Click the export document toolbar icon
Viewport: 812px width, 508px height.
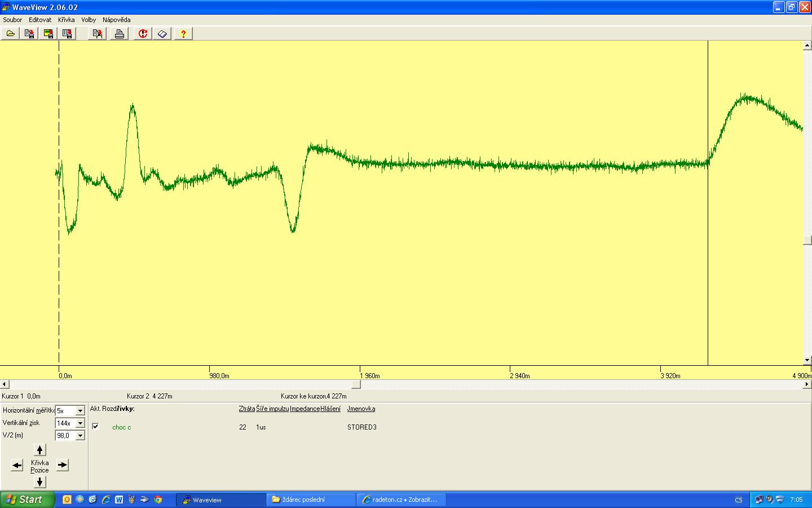tap(98, 34)
